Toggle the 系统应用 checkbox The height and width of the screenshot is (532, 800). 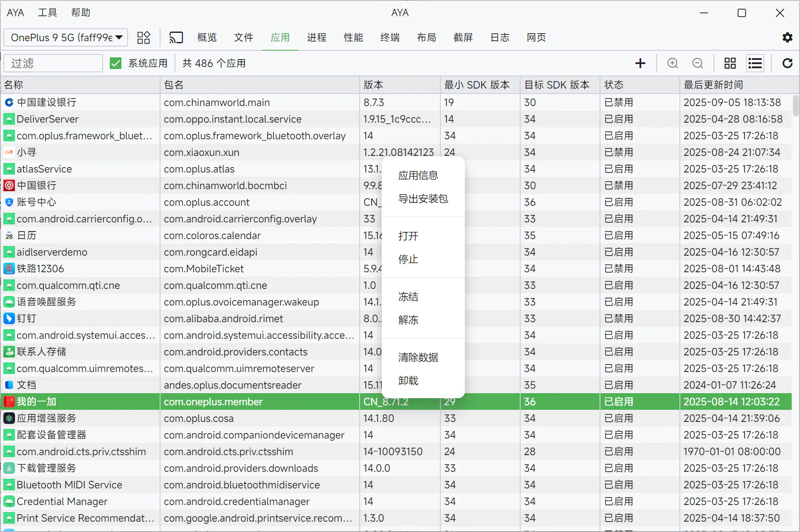(116, 63)
